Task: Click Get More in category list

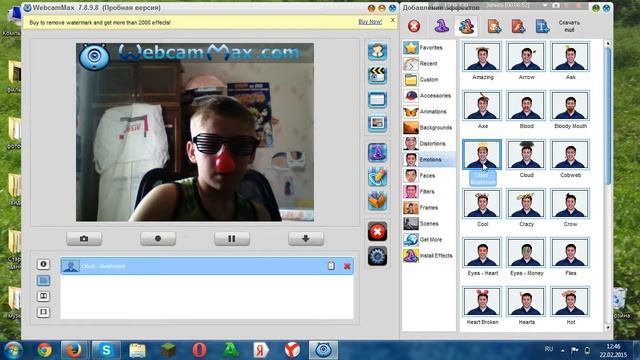Action: 429,240
